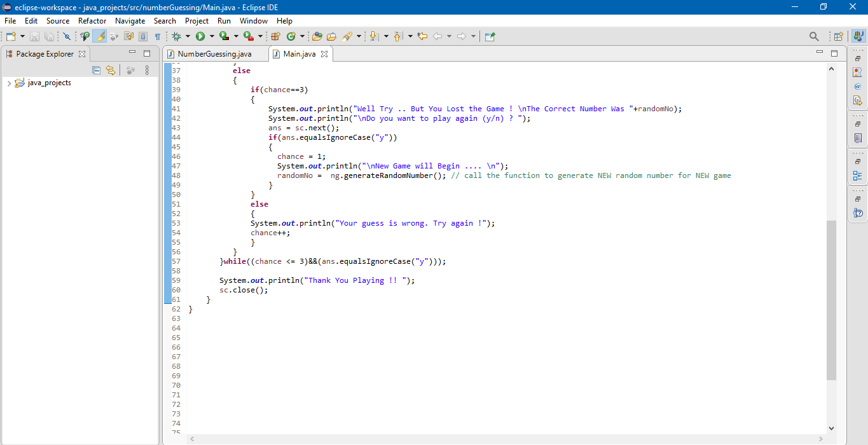Toggle Show Whitespace Characters pilcrow icon

coord(157,36)
